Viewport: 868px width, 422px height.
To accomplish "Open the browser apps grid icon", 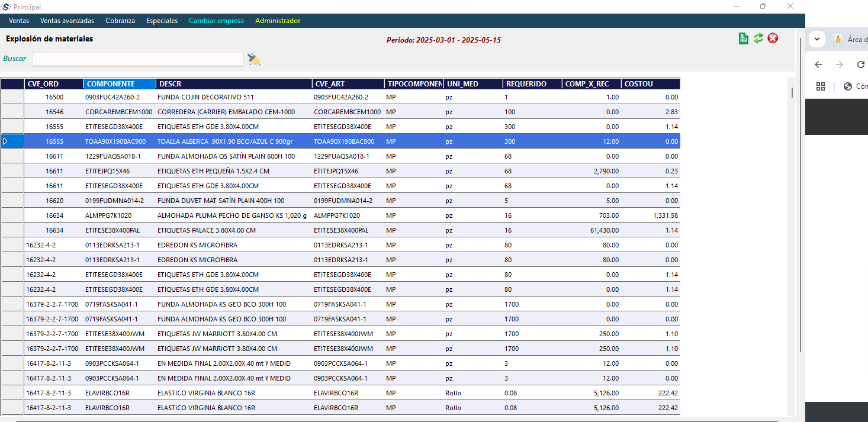I will tap(821, 86).
